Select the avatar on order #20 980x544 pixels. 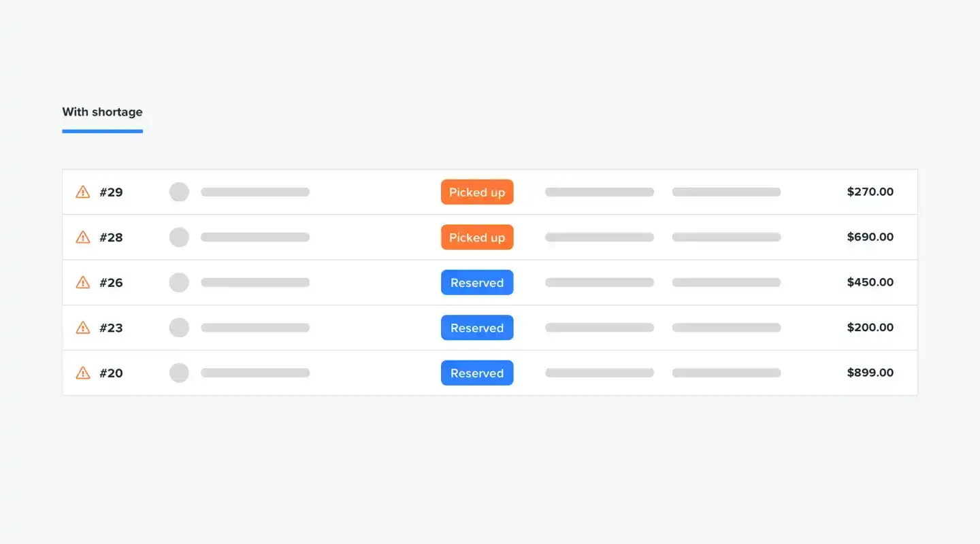point(179,373)
